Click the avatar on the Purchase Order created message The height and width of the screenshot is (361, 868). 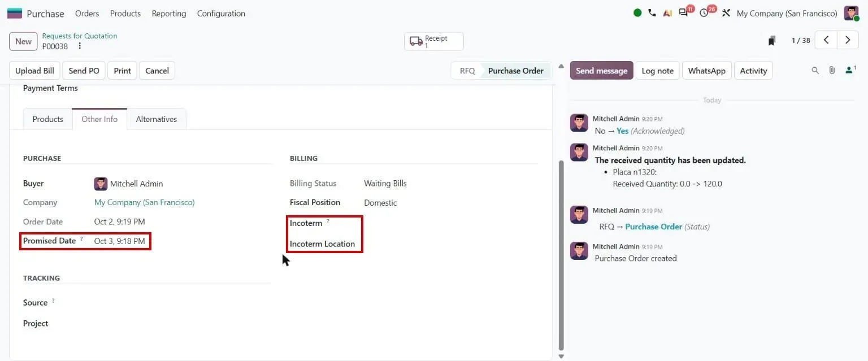click(579, 251)
